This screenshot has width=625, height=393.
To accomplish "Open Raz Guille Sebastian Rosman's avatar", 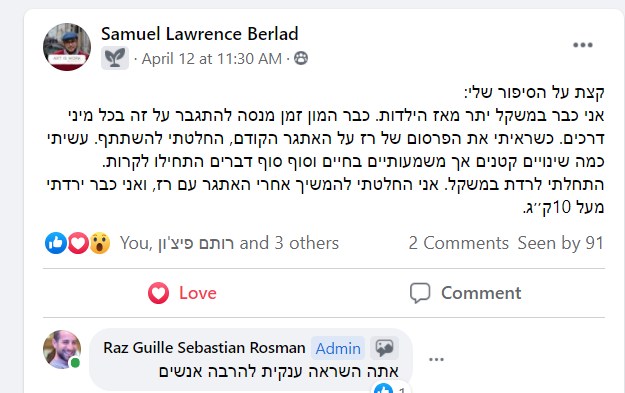I will point(62,349).
